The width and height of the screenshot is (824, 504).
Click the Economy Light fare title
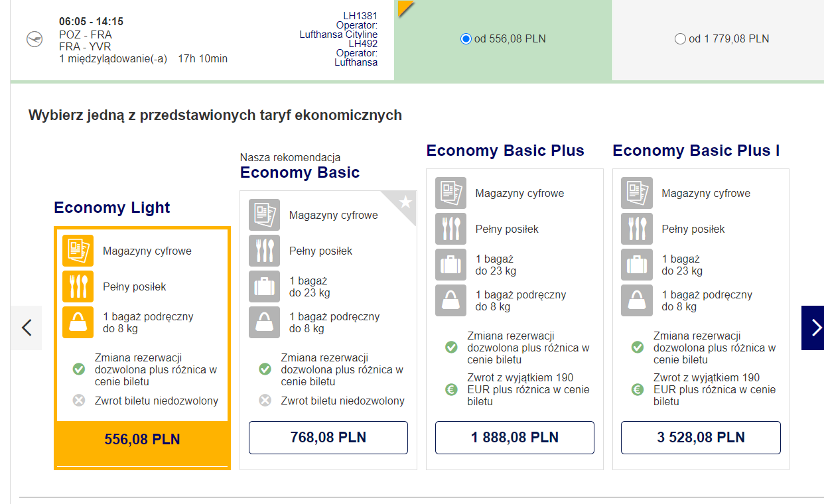tap(112, 208)
